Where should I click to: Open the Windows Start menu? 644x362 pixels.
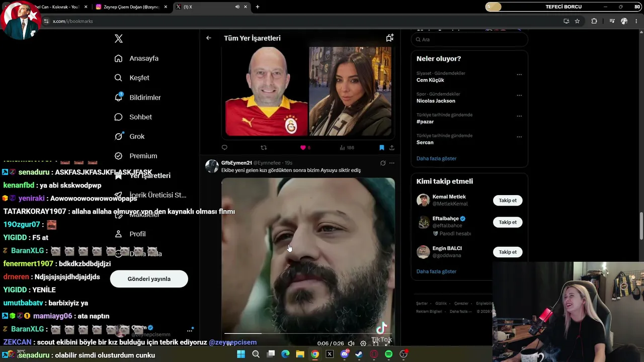click(x=241, y=354)
